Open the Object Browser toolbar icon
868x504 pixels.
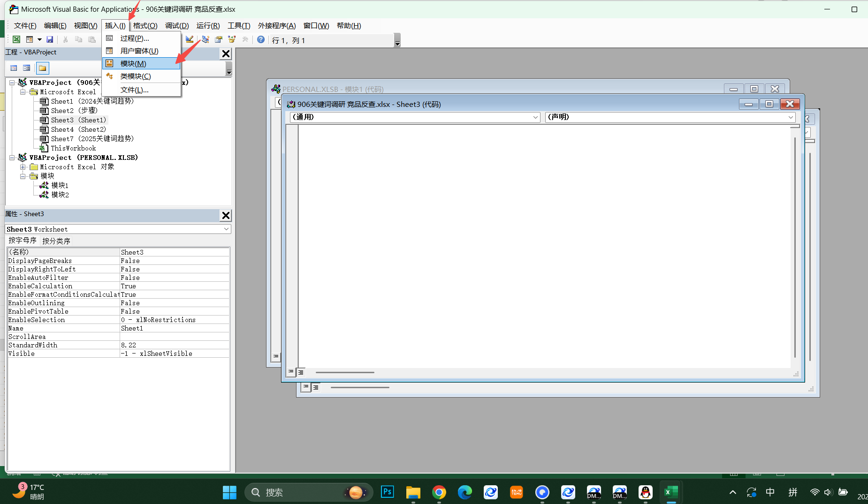232,40
